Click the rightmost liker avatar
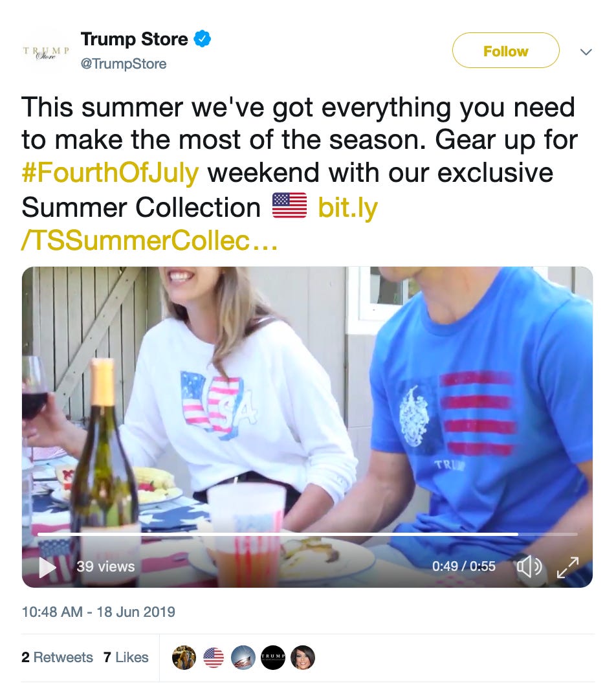 pos(303,656)
